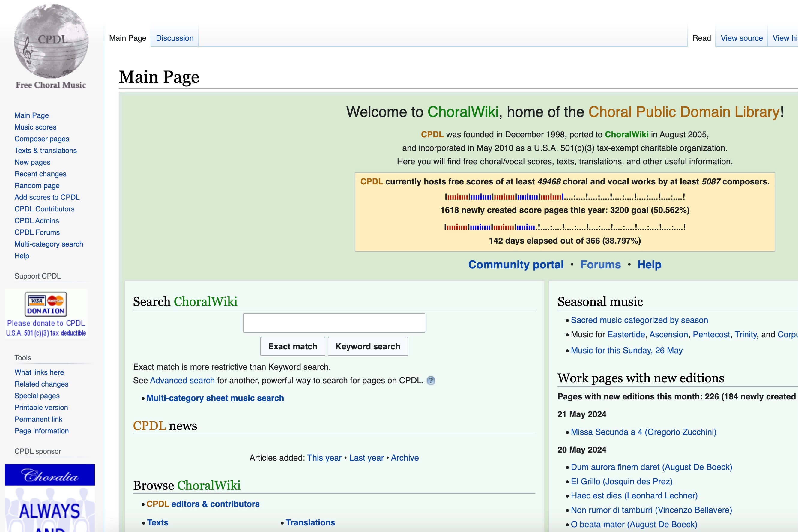View news articles from Last year
798x532 pixels.
click(366, 458)
